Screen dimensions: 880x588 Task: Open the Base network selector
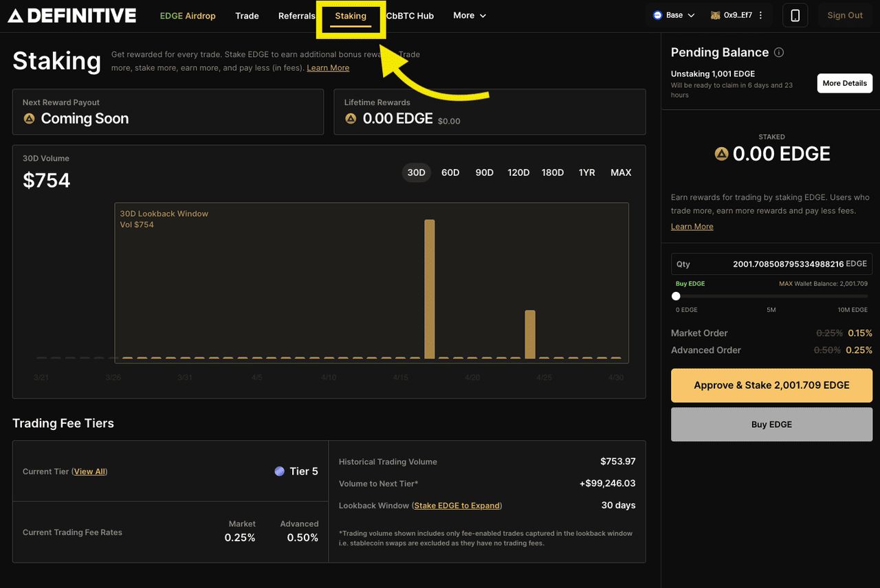(x=674, y=15)
